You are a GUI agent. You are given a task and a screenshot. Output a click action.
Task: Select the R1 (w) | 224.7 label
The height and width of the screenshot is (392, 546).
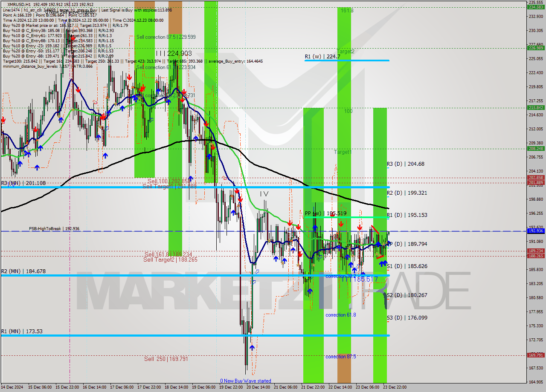point(322,56)
